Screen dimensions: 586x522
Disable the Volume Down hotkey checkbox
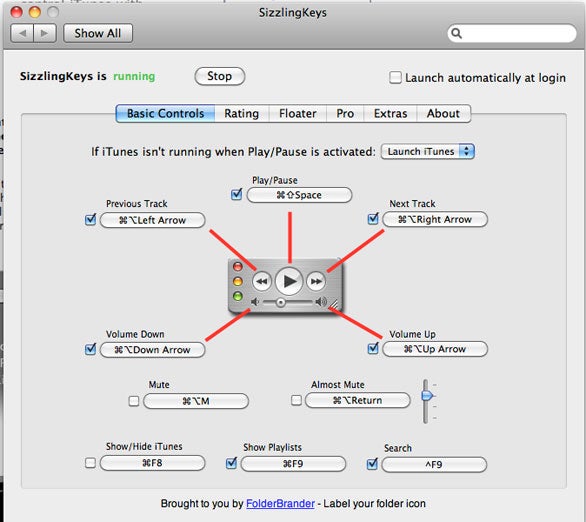point(90,349)
